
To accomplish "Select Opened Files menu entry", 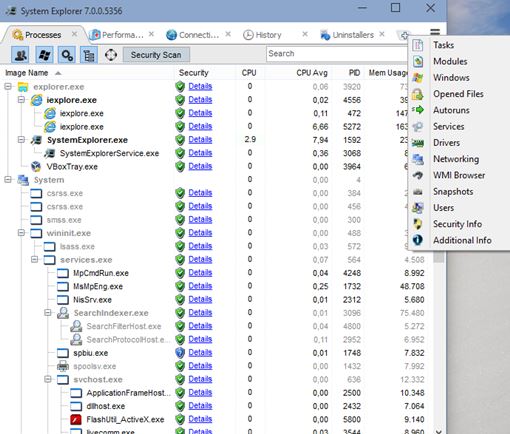I will 458,94.
